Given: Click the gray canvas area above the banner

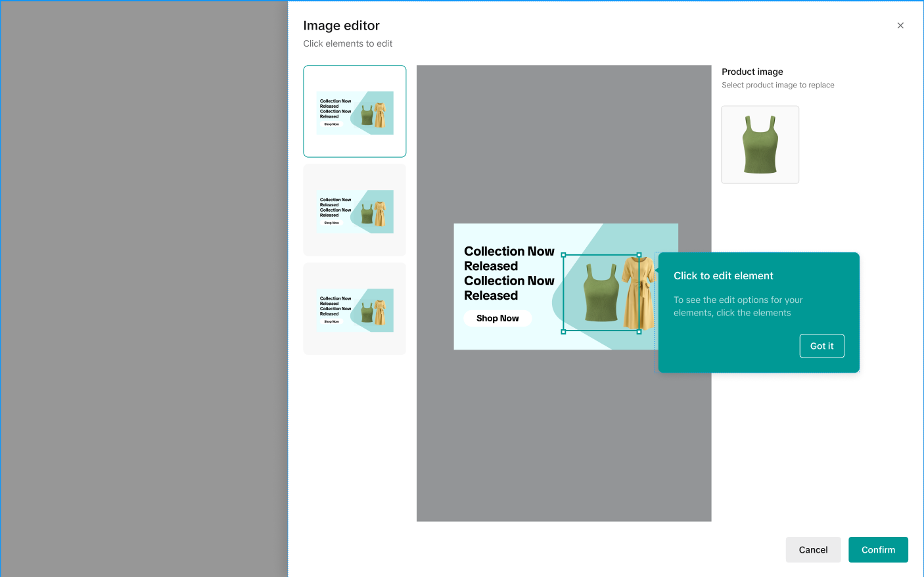Looking at the screenshot, I should [564, 145].
